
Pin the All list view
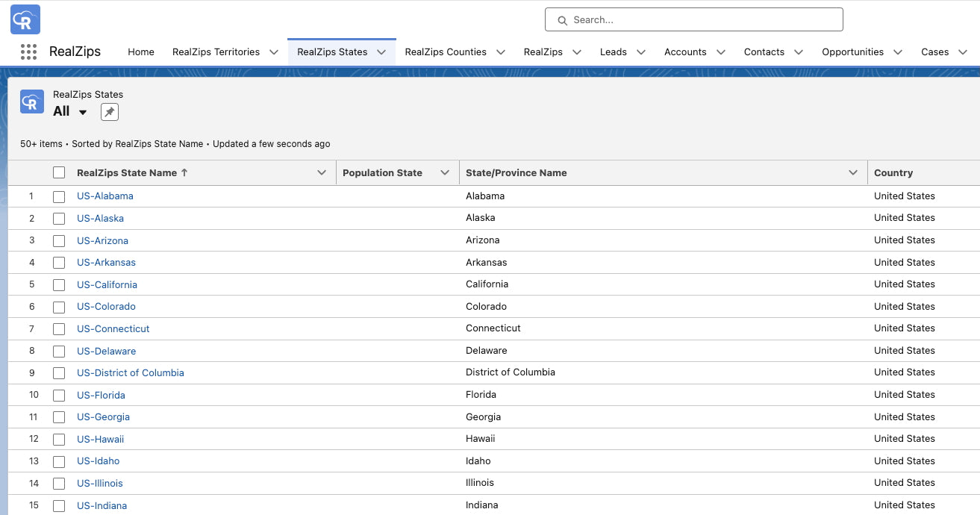click(x=110, y=112)
